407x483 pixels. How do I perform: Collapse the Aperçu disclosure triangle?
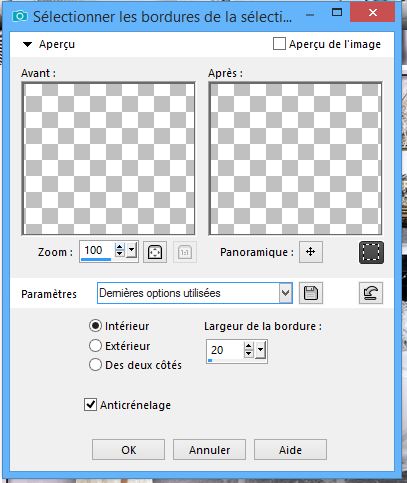(27, 44)
